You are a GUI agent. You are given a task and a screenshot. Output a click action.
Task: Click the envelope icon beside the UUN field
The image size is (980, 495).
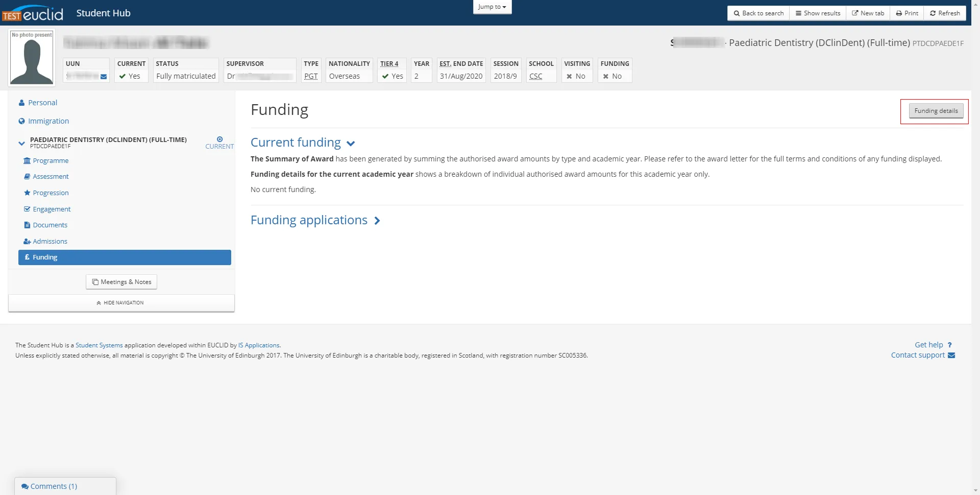click(x=104, y=77)
